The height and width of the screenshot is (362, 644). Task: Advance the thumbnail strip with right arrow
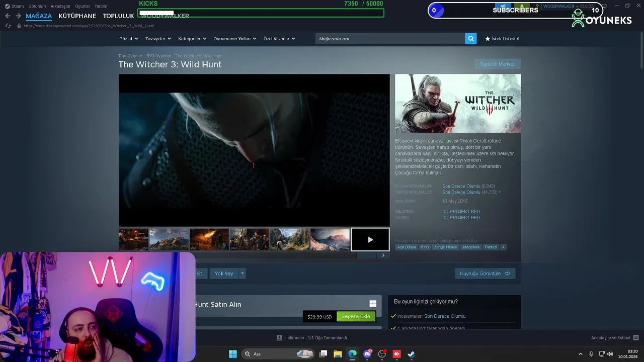pos(383,255)
